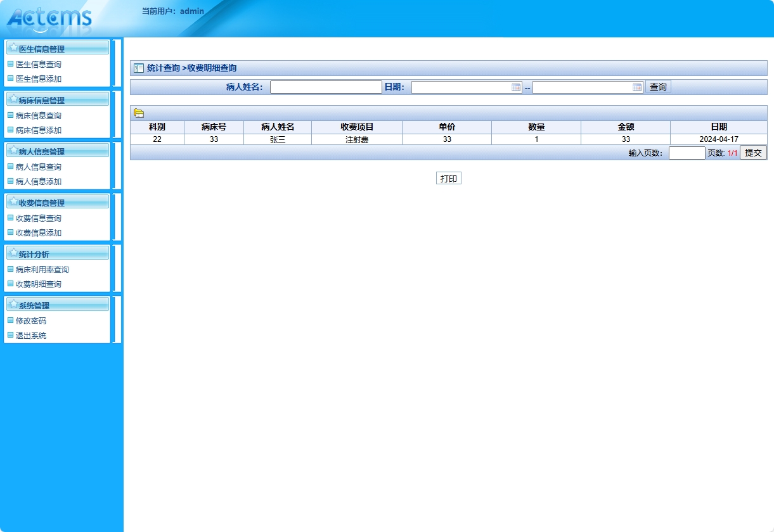Click the panel icon beside 统计查询 breadcrumb
This screenshot has height=532, width=774.
click(x=139, y=68)
